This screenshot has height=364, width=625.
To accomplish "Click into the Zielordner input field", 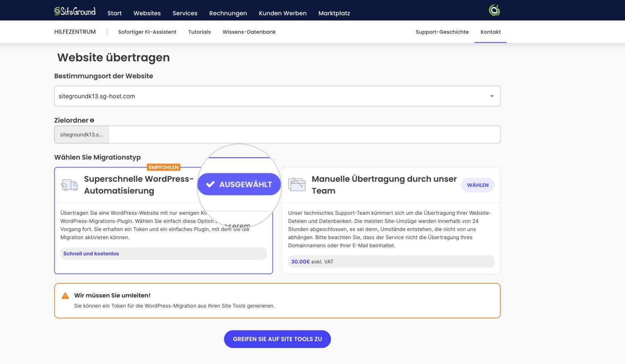I will [x=305, y=134].
